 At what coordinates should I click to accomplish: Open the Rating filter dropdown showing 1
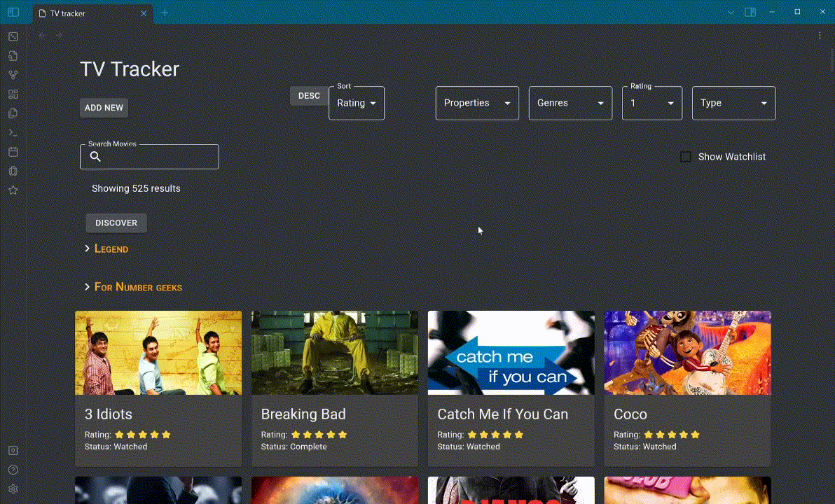[651, 103]
